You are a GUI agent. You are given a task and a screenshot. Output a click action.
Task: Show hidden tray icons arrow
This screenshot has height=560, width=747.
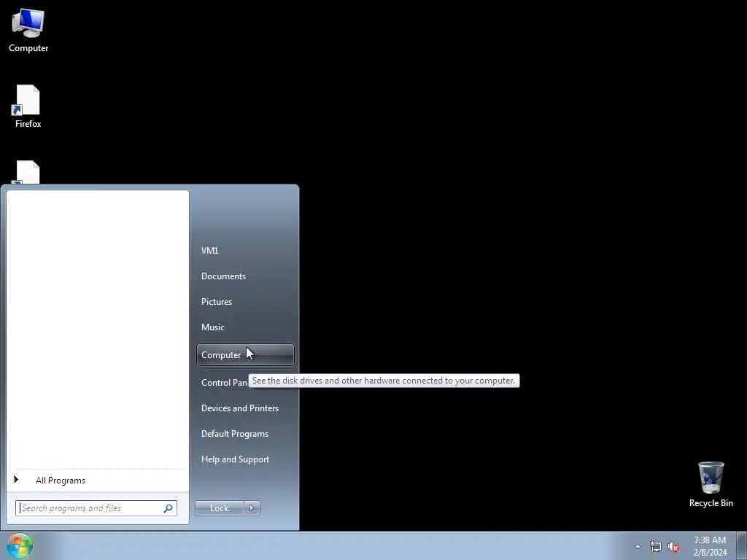coord(638,546)
